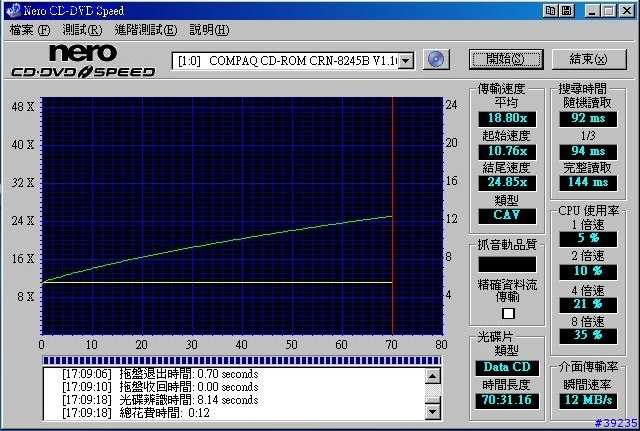Viewport: 640px width, 431px height.
Task: Open the 說明(H) menu
Action: (209, 30)
